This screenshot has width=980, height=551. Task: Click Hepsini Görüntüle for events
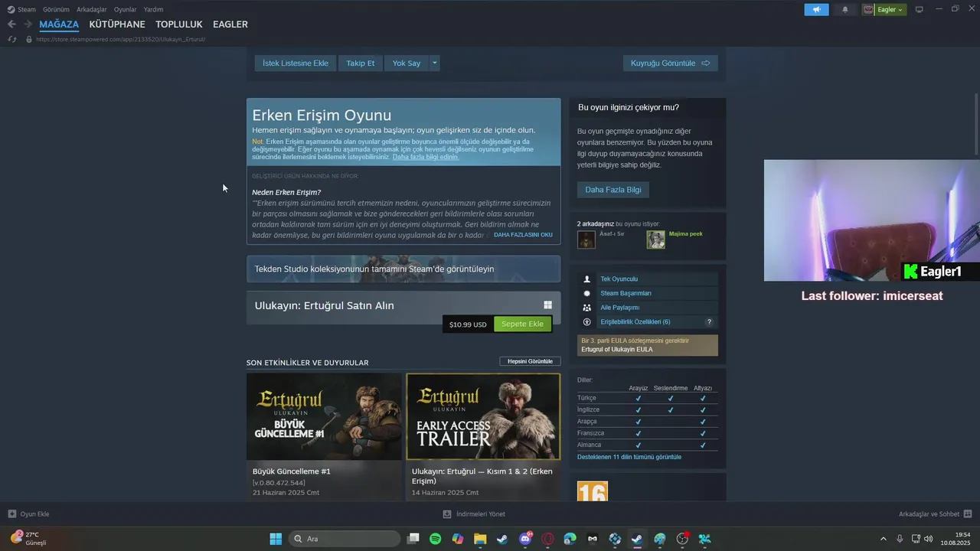click(530, 361)
